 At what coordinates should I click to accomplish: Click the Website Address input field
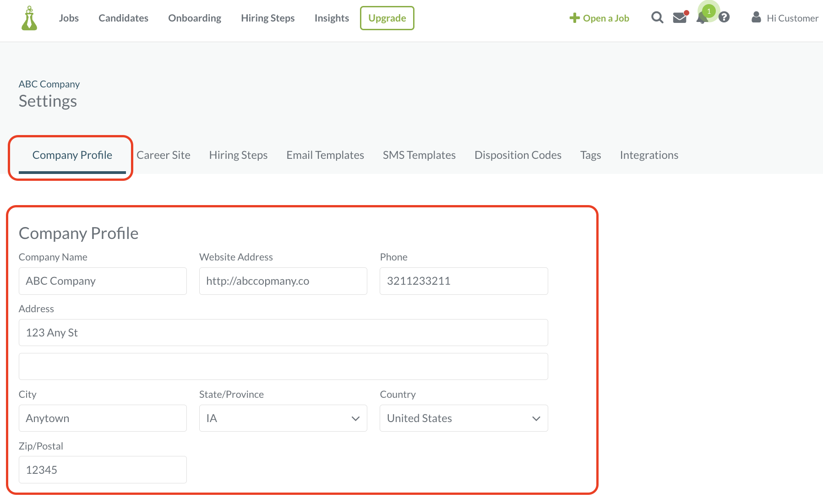(283, 281)
